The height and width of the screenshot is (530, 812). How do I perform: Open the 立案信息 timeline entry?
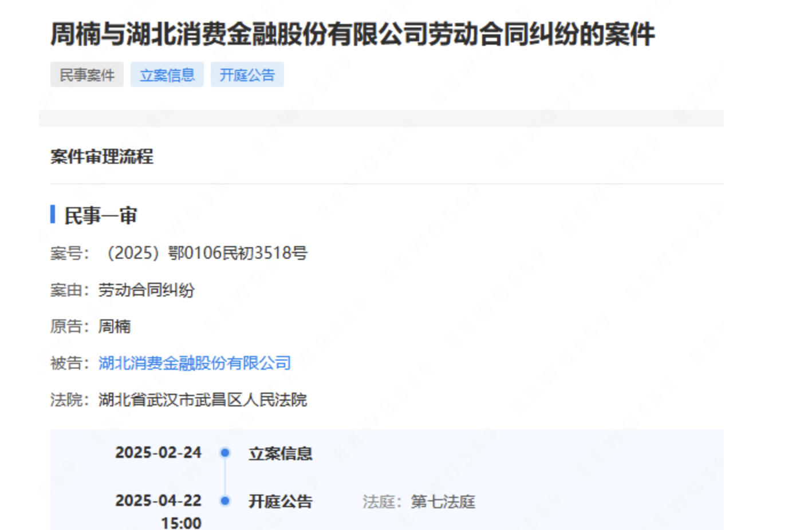tap(280, 453)
